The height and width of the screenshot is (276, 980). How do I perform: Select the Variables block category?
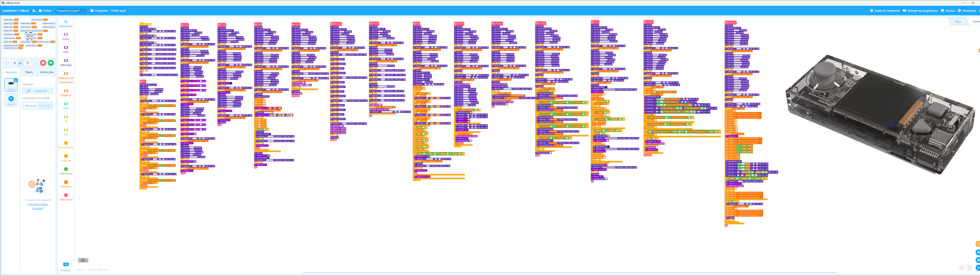[x=66, y=184]
